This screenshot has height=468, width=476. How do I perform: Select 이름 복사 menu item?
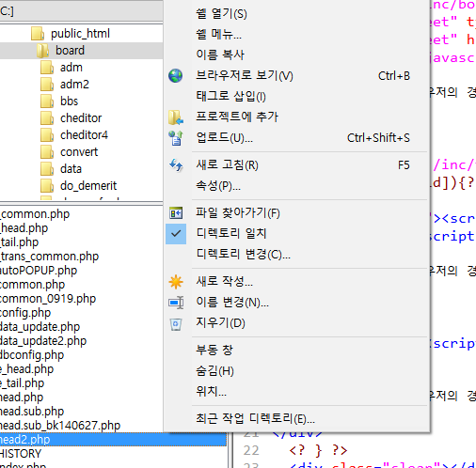[220, 55]
